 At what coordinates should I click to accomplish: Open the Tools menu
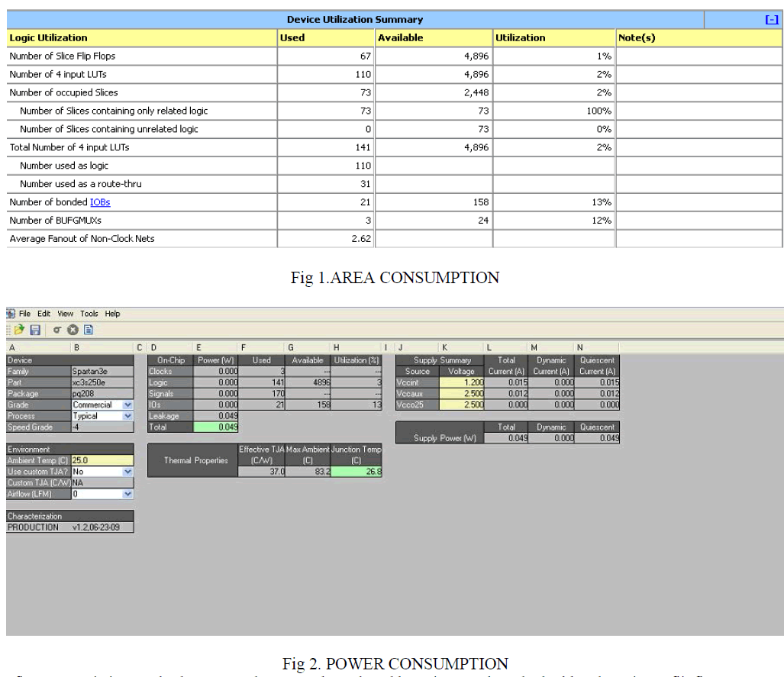[x=89, y=314]
